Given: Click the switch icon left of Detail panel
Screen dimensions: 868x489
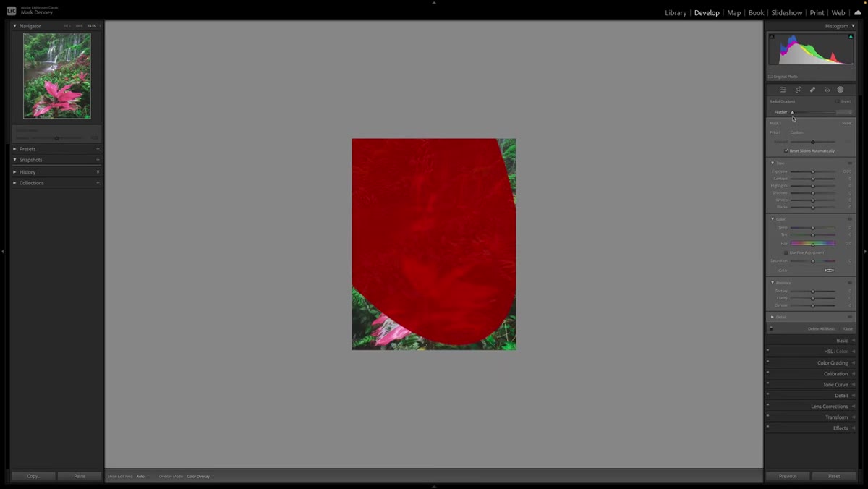Looking at the screenshot, I should [x=768, y=394].
